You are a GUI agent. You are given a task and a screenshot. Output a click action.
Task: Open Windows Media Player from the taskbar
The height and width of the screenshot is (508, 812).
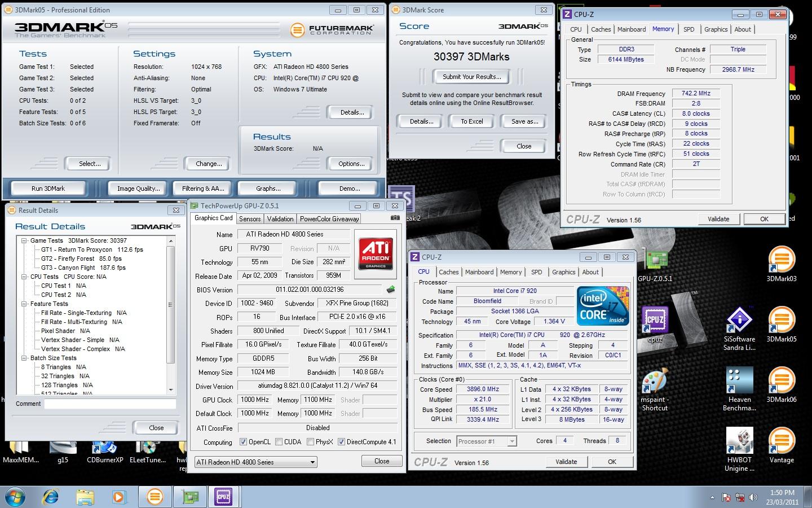[119, 497]
